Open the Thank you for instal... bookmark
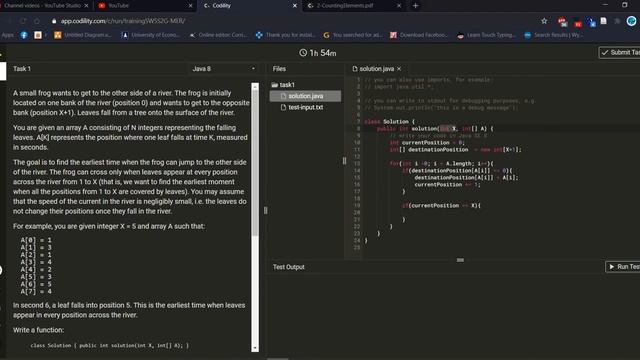The height and width of the screenshot is (360, 640). [x=286, y=35]
